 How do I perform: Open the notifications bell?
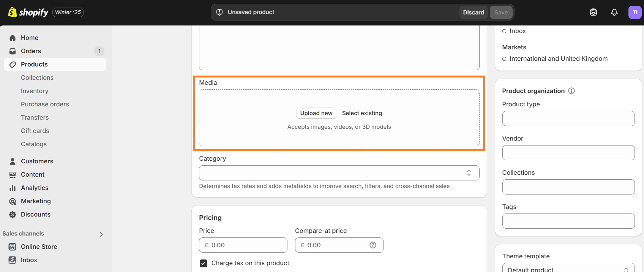click(x=614, y=13)
